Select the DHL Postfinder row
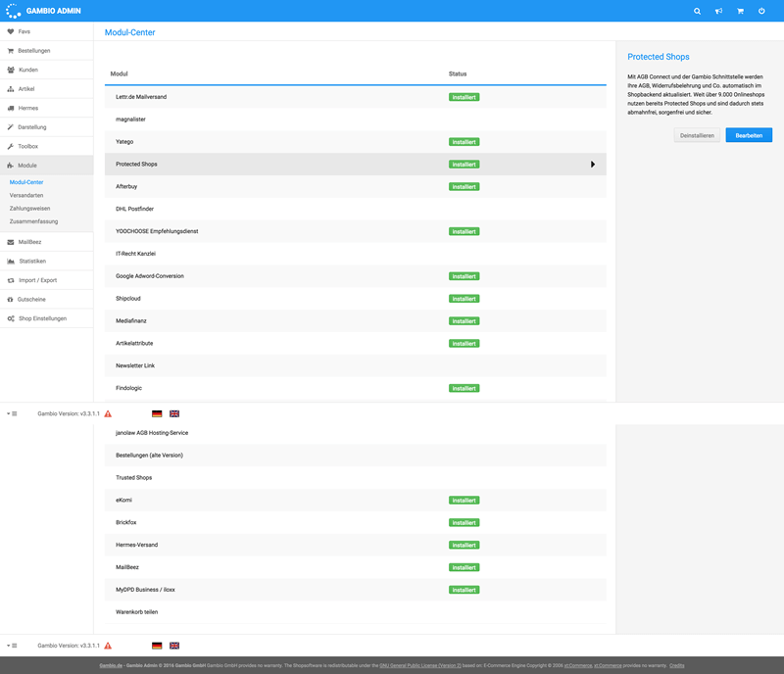Viewport: 784px width, 674px height. point(356,209)
